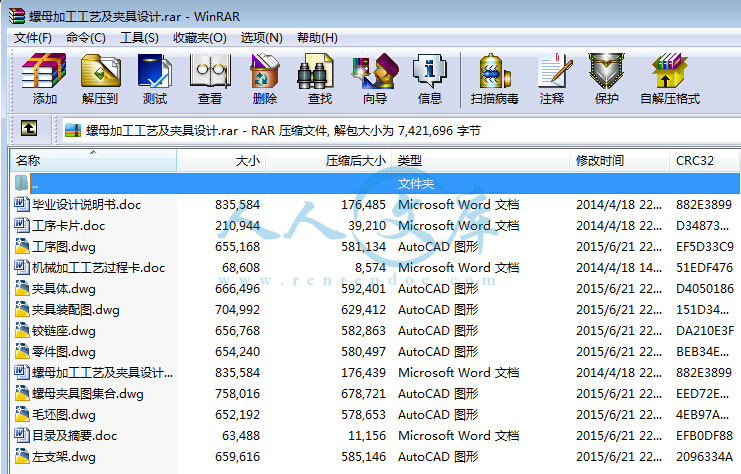The height and width of the screenshot is (474, 741).
Task: Click the 文件夹 type cell
Action: coord(416,183)
